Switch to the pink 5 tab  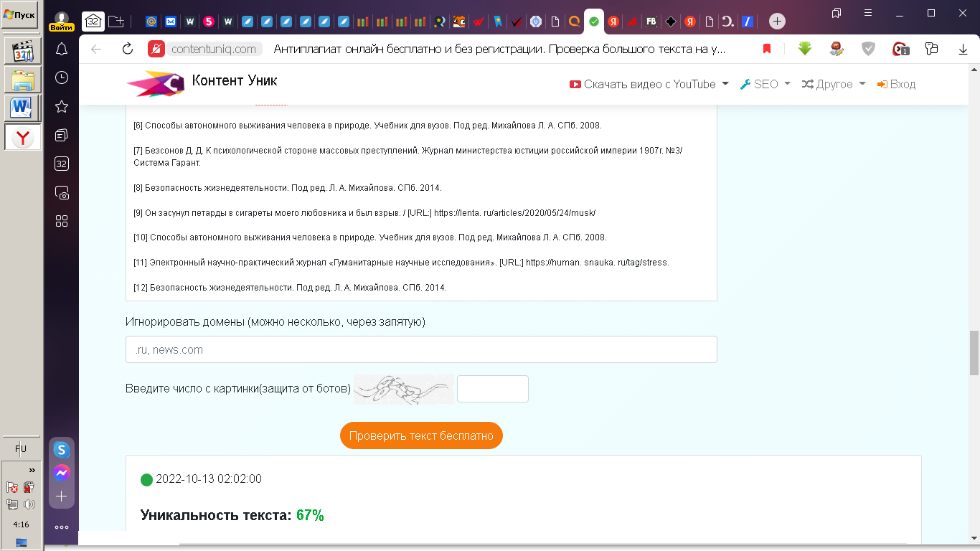209,22
